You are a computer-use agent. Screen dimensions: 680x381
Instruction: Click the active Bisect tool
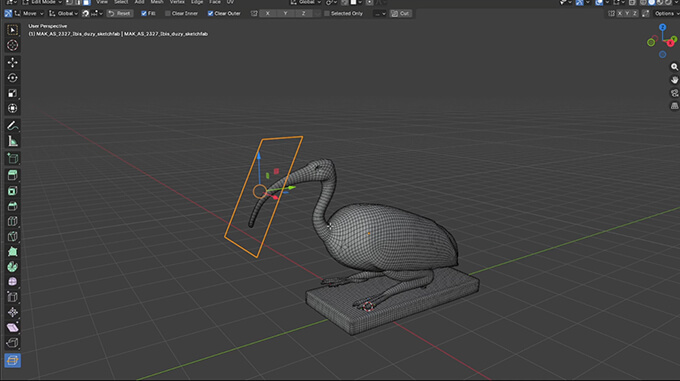click(x=13, y=360)
